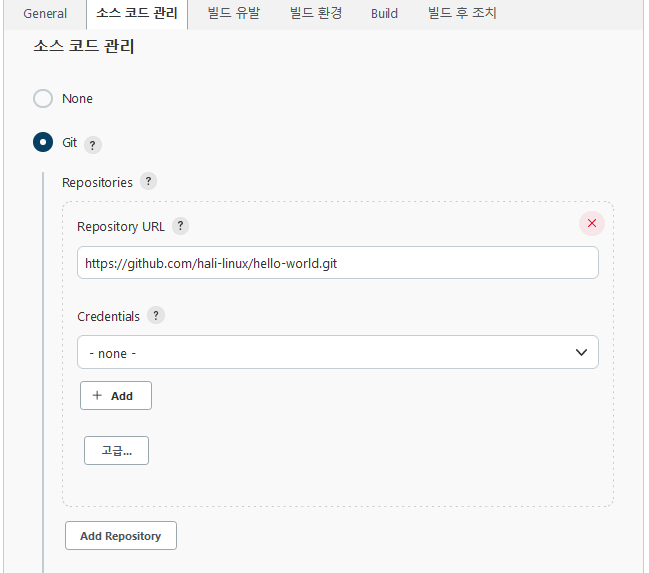Image resolution: width=649 pixels, height=573 pixels.
Task: Switch to the 빌드 유발 tab
Action: point(233,14)
